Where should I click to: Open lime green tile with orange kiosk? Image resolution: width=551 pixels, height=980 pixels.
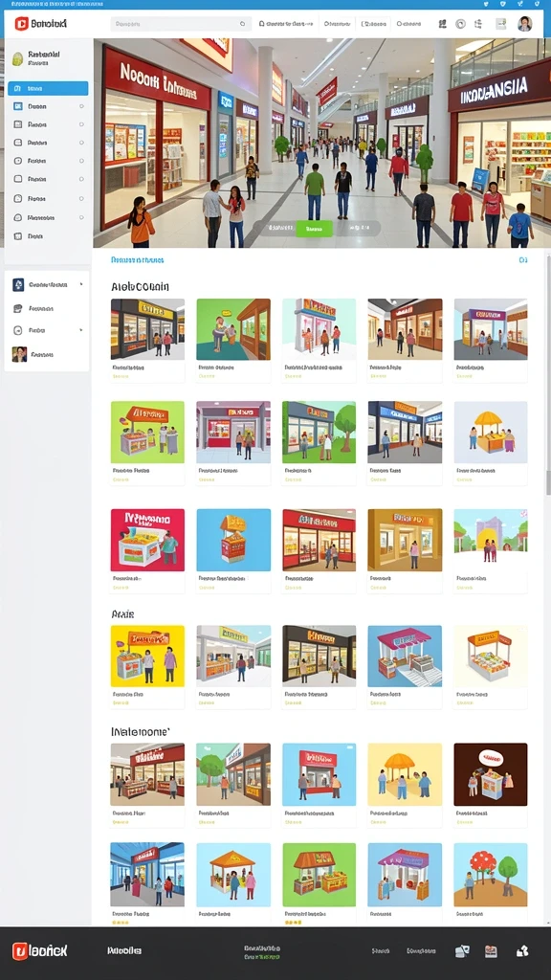tap(147, 432)
